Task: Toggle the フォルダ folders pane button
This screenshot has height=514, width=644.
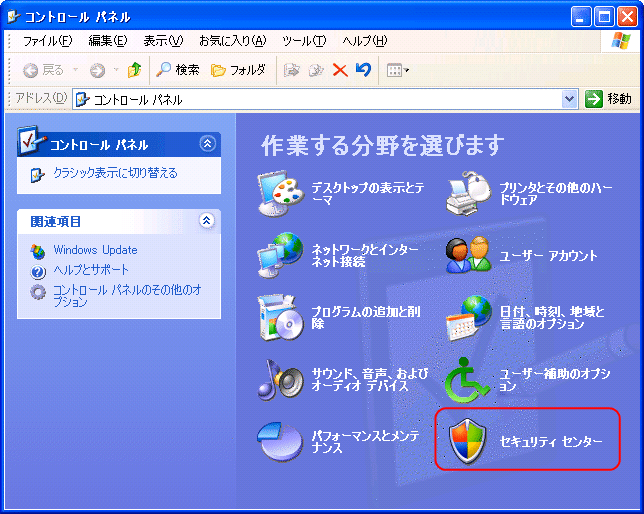Action: coord(238,70)
